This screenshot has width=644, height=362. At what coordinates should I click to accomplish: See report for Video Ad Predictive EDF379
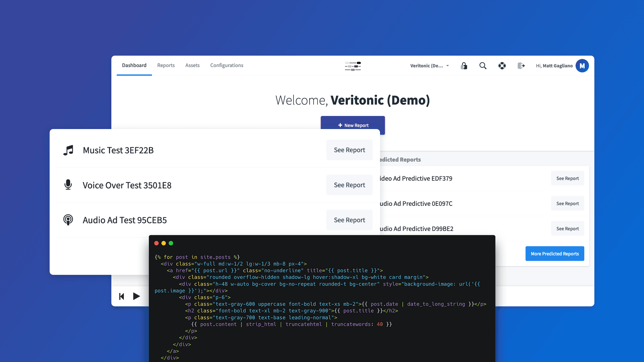[568, 178]
